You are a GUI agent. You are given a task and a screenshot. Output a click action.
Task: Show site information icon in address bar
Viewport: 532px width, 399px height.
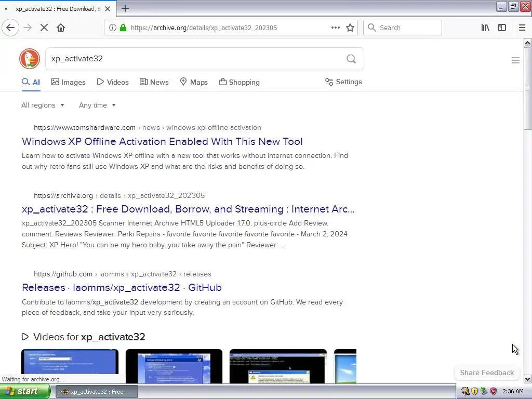point(112,28)
